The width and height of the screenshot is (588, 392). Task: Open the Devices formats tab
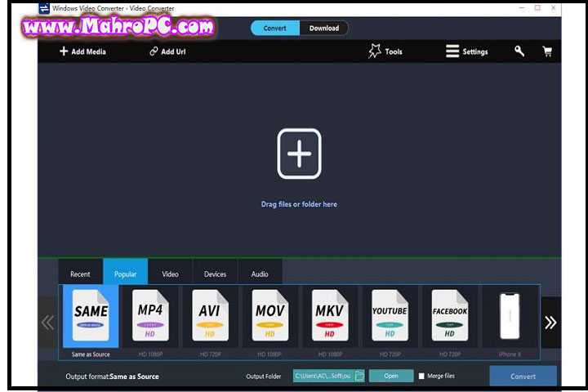(x=216, y=274)
